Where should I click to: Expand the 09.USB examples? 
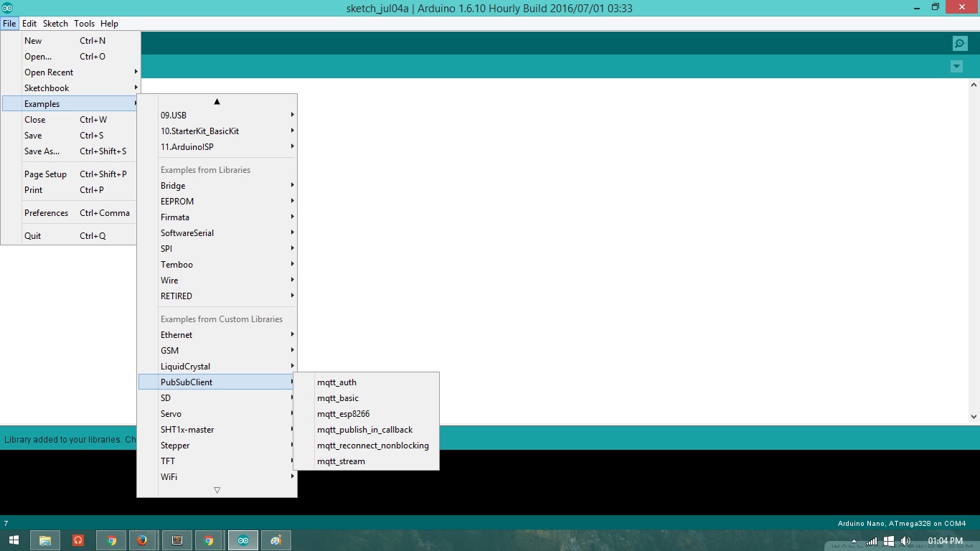pyautogui.click(x=217, y=116)
